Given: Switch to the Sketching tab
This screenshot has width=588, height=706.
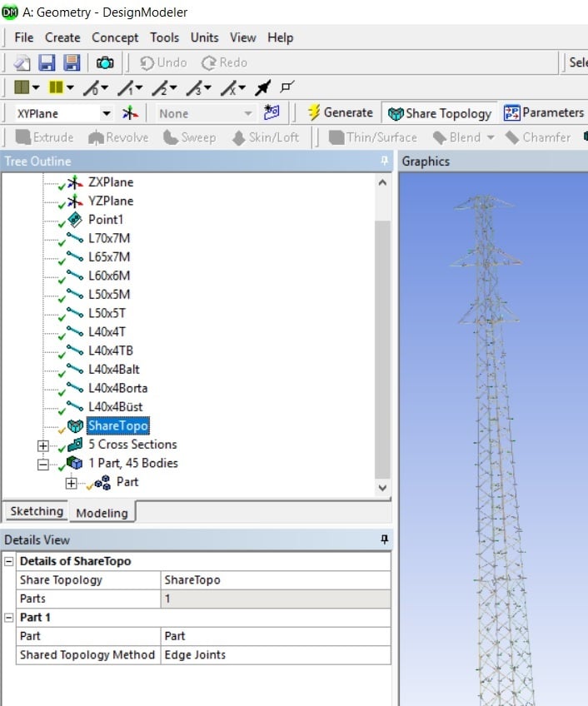Looking at the screenshot, I should [x=36, y=511].
